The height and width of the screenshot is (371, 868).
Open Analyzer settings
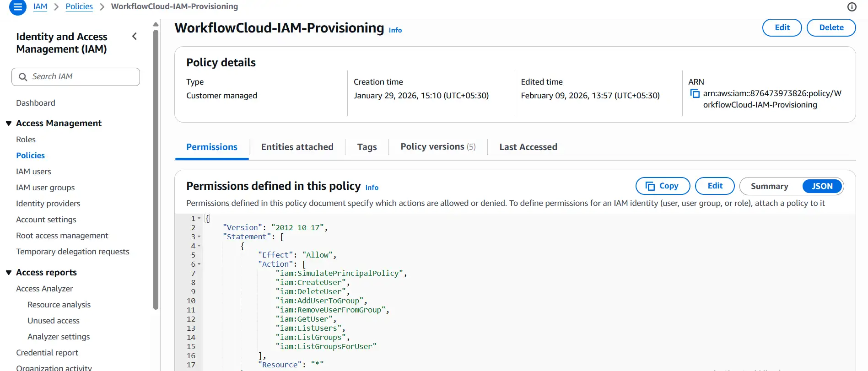click(59, 337)
